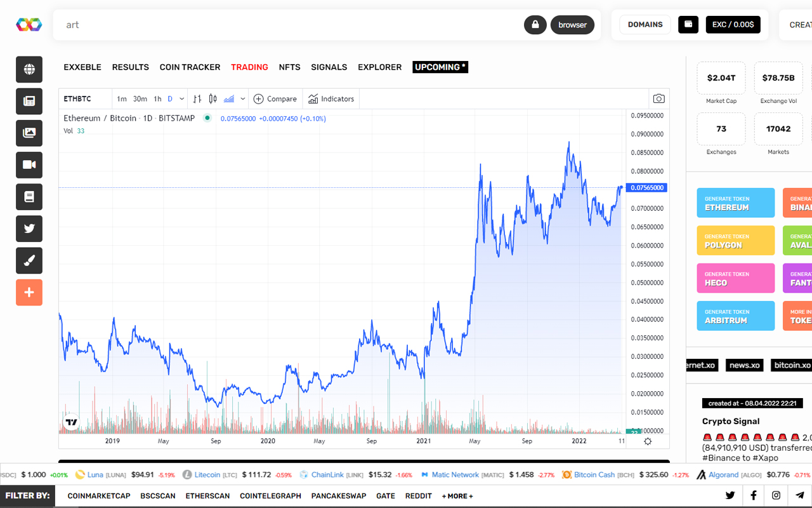812x508 pixels.
Task: Open the news.xo domain tag
Action: click(745, 365)
